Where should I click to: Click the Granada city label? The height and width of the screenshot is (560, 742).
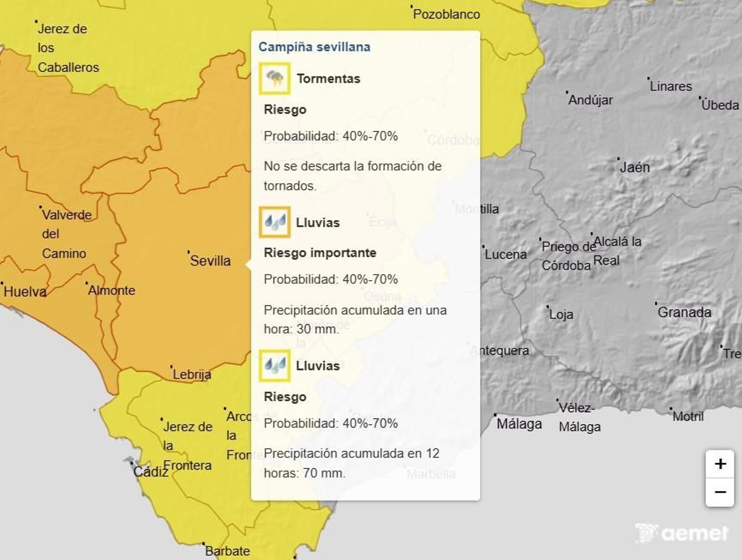tap(684, 312)
